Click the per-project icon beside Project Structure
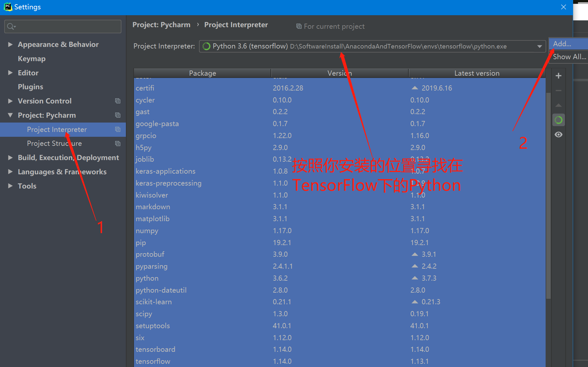 pos(118,144)
